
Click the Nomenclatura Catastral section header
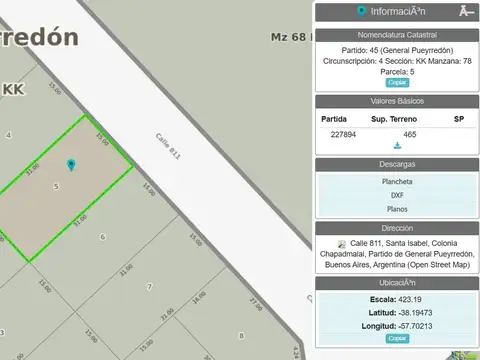(x=397, y=35)
